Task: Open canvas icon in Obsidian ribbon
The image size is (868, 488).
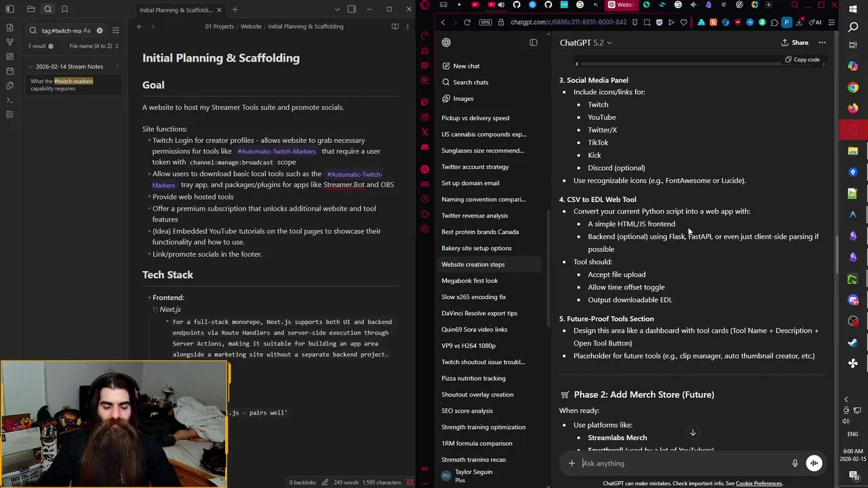Action: [x=9, y=57]
